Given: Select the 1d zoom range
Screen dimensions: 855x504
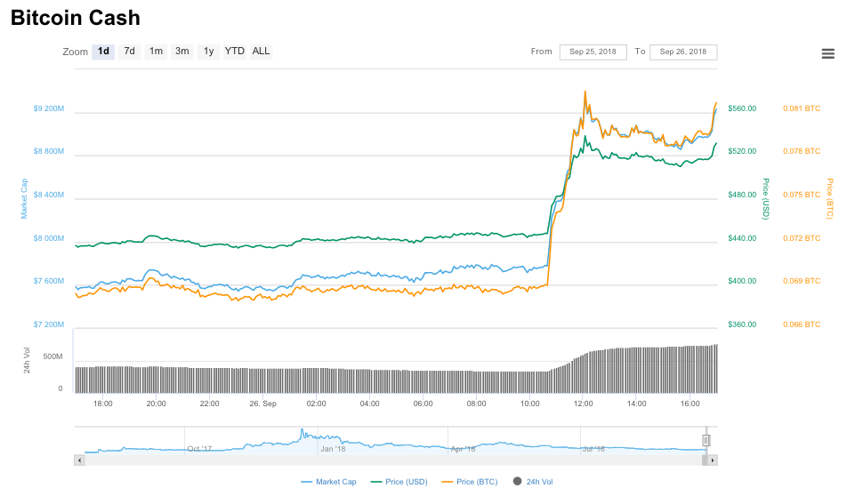Looking at the screenshot, I should pos(103,52).
